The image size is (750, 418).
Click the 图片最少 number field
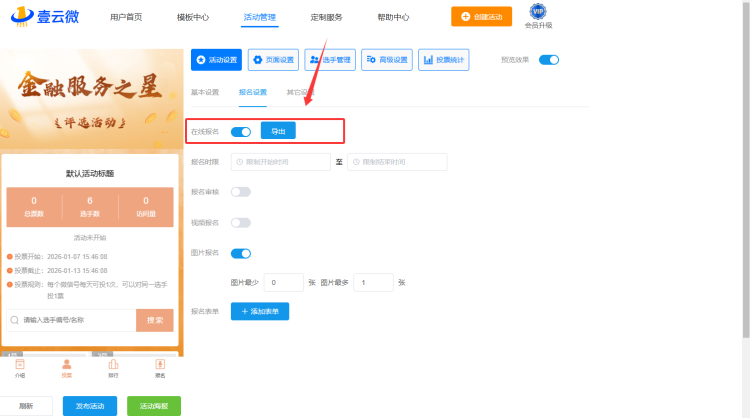pyautogui.click(x=283, y=283)
